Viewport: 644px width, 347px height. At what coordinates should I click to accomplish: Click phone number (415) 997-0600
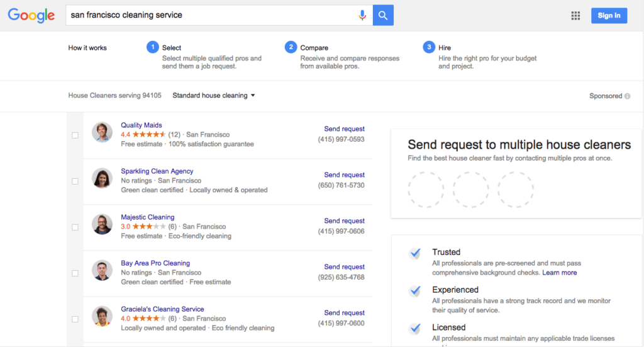tap(341, 324)
